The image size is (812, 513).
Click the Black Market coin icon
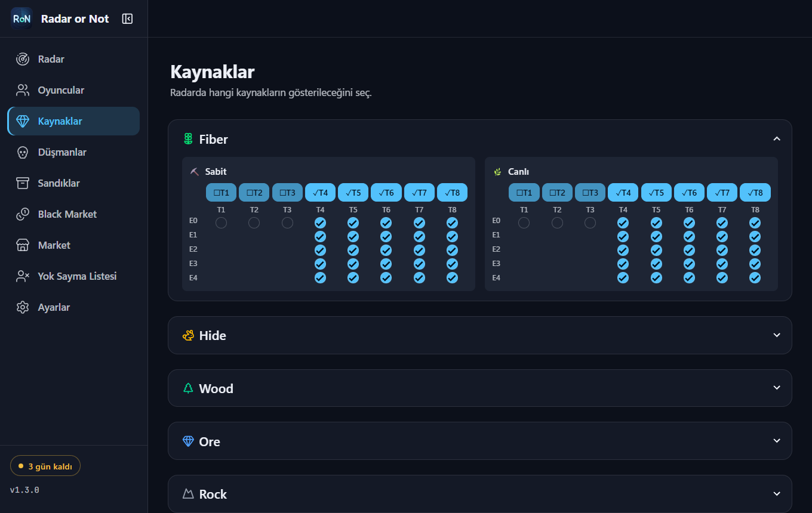point(23,214)
